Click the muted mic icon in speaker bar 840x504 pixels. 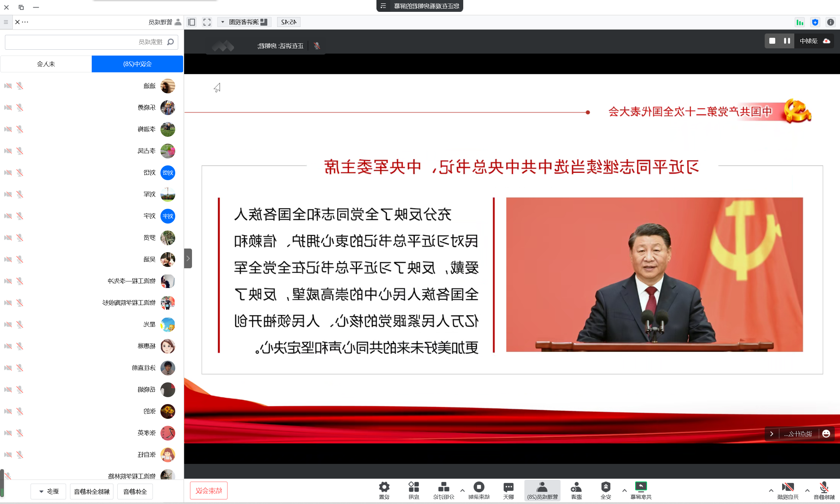317,46
